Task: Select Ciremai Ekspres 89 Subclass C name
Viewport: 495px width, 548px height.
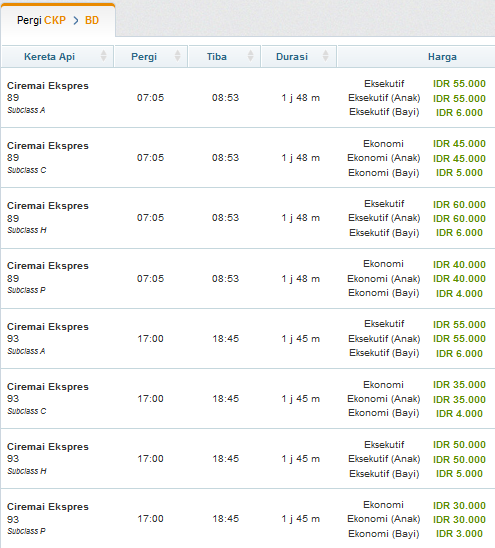Action: (x=48, y=146)
